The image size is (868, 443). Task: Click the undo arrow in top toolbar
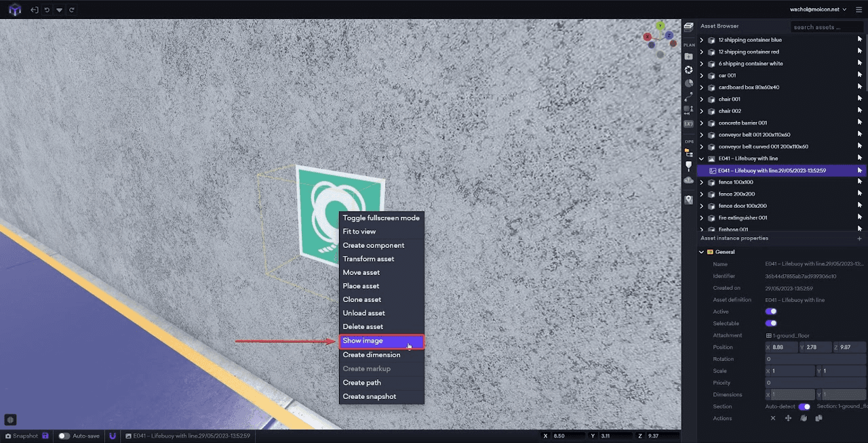tap(47, 10)
